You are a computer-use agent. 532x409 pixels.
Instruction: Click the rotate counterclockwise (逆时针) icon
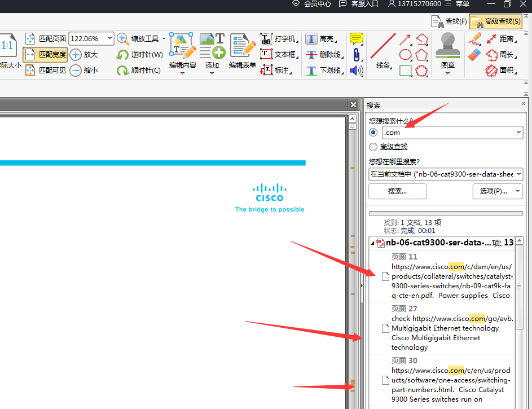point(122,55)
